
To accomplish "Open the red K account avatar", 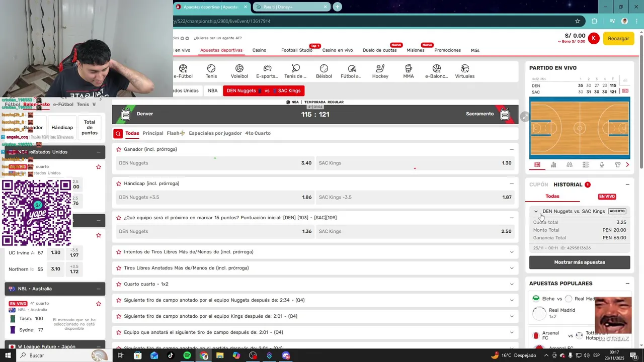I will coord(594,38).
